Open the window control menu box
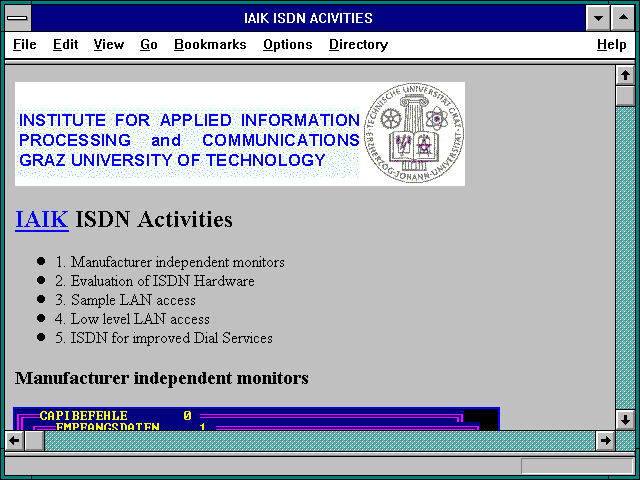The height and width of the screenshot is (480, 640). (18, 18)
